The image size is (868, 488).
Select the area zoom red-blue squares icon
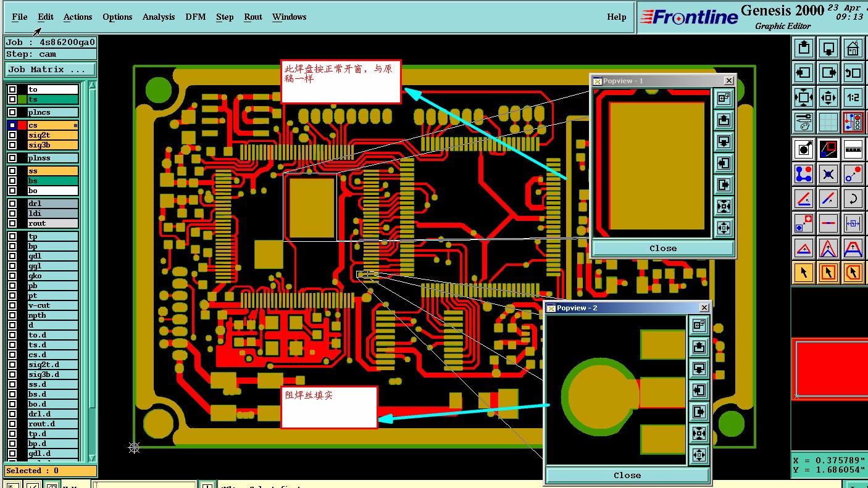pos(828,149)
